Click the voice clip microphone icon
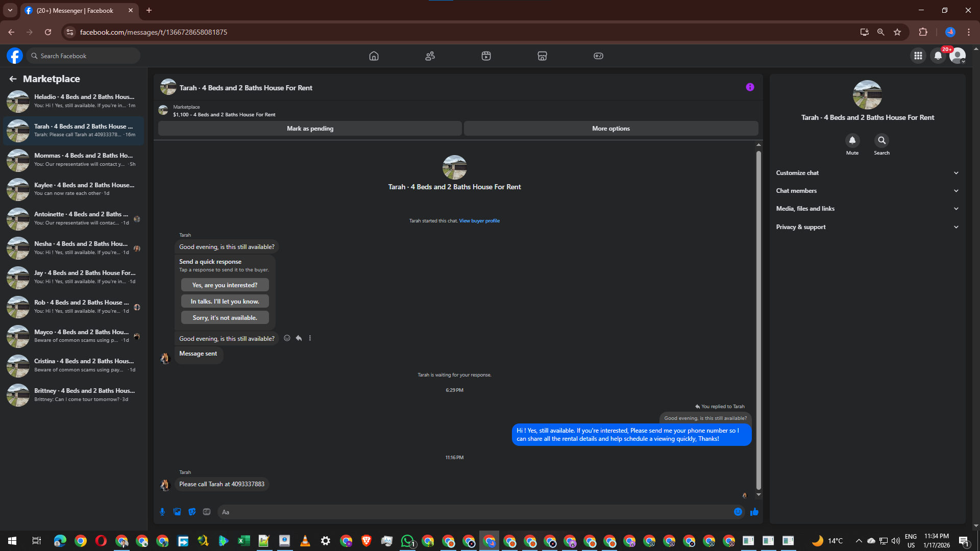Viewport: 980px width, 551px height. 162,512
